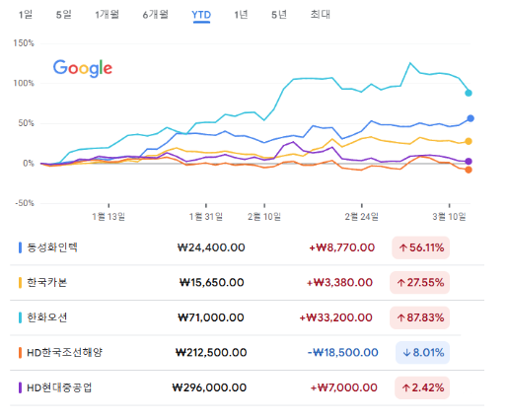508x420 pixels.
Task: Show the 최대 range tab
Action: pos(320,15)
